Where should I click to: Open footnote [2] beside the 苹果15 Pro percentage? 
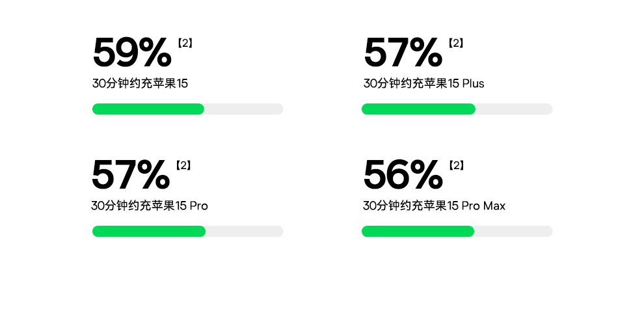(x=184, y=166)
